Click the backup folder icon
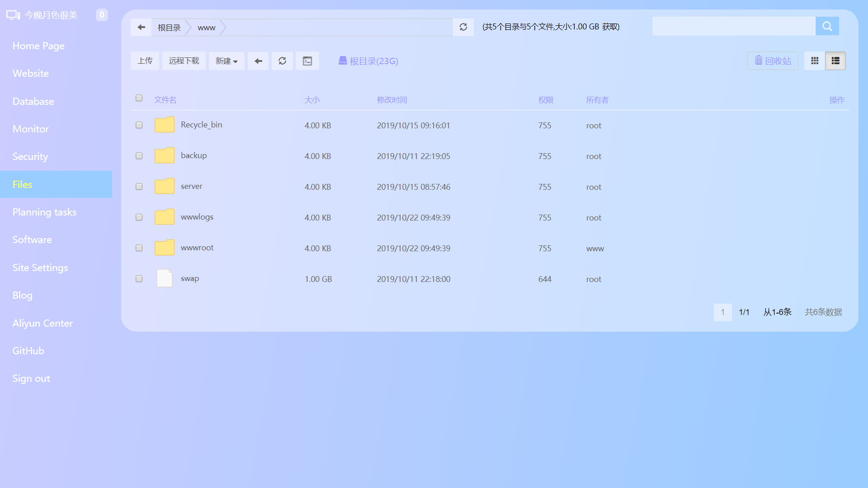Image resolution: width=868 pixels, height=488 pixels. click(165, 155)
